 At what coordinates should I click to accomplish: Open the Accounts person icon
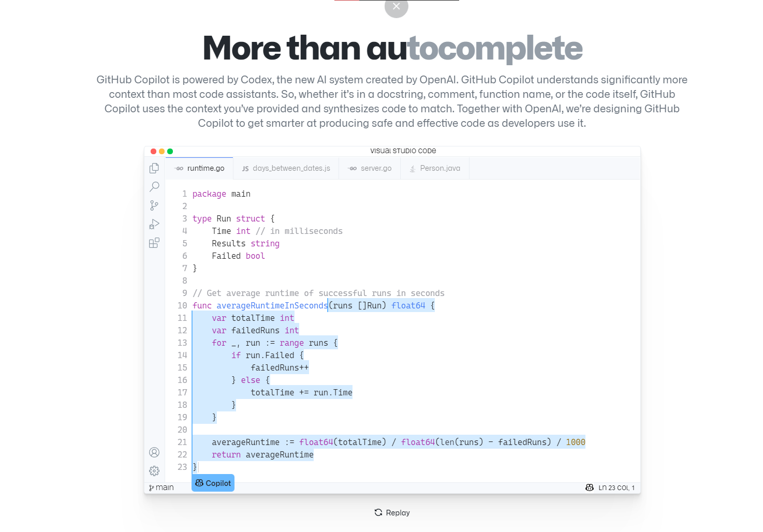click(x=154, y=452)
